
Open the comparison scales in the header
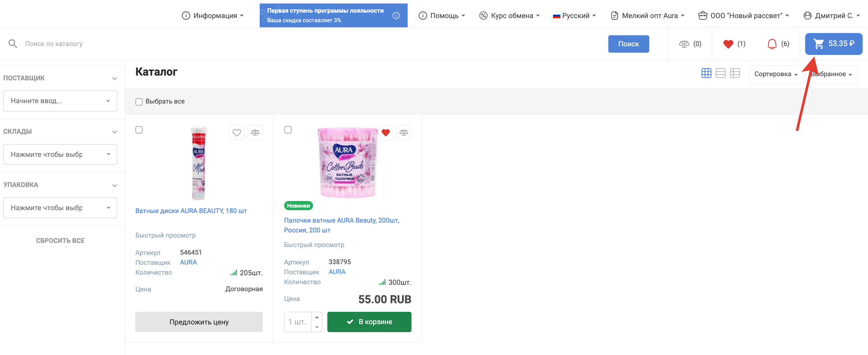tap(684, 44)
